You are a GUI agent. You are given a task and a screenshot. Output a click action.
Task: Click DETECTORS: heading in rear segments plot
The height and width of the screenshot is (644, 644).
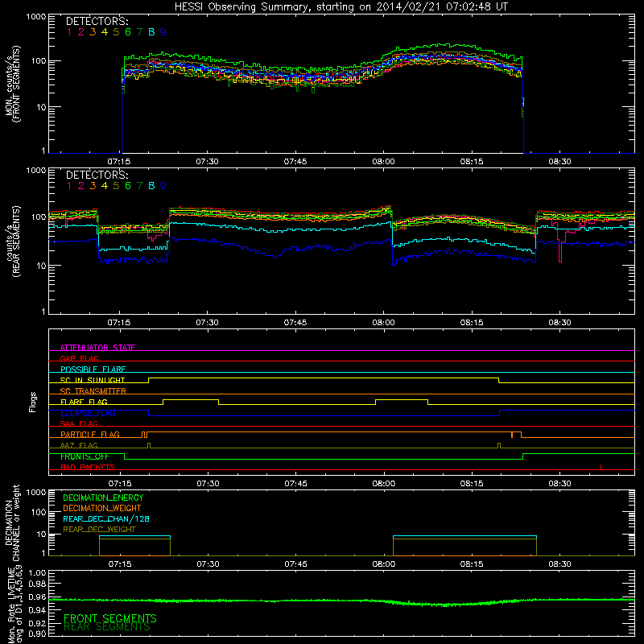[x=97, y=175]
